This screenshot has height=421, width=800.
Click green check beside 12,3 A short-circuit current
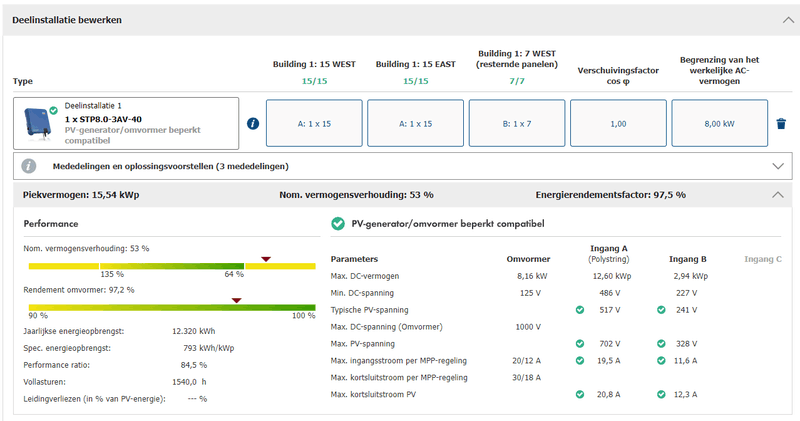(661, 394)
